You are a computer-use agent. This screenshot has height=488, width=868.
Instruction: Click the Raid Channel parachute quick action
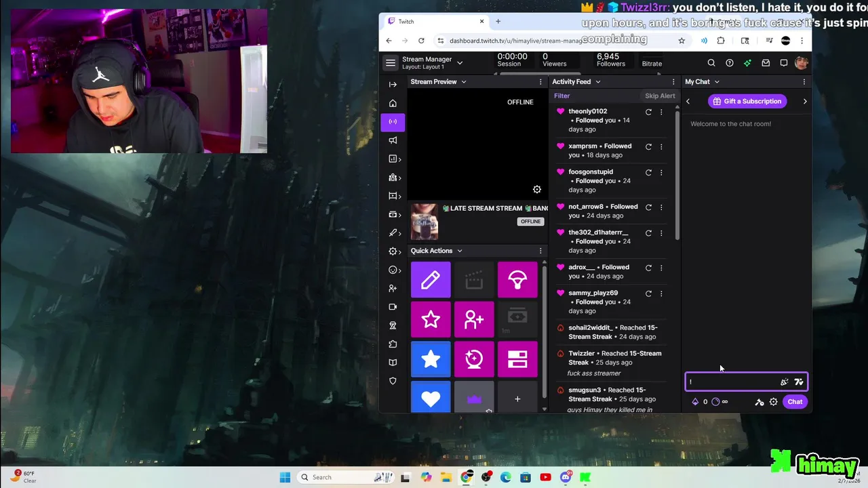click(517, 280)
